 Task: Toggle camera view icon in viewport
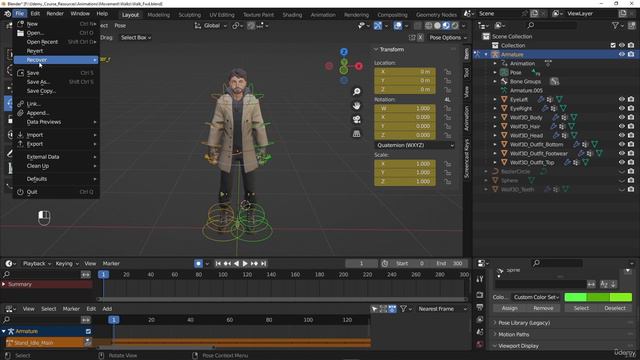pos(357,120)
